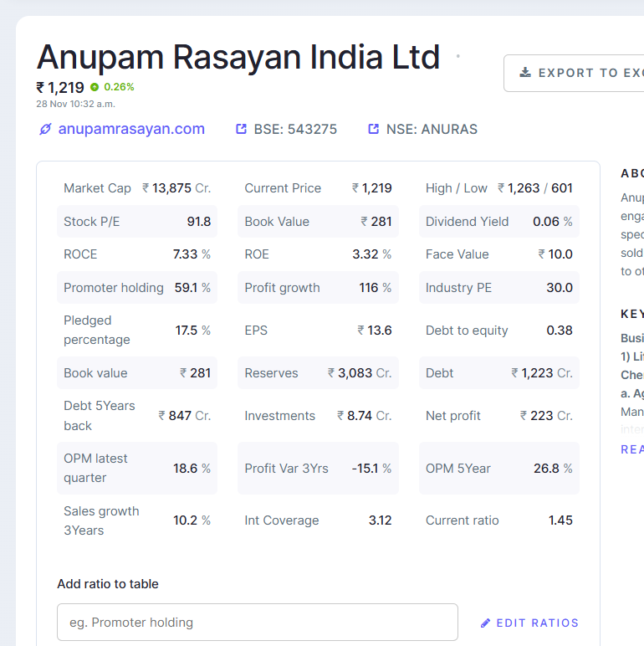Viewport: 644px width, 646px height.
Task: Click the Edit Ratios button
Action: (x=529, y=623)
